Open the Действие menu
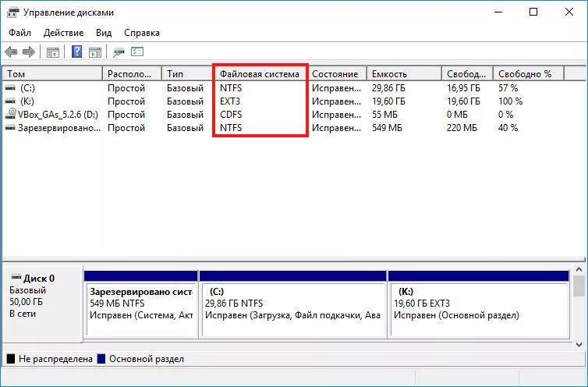The width and height of the screenshot is (588, 387). 63,33
